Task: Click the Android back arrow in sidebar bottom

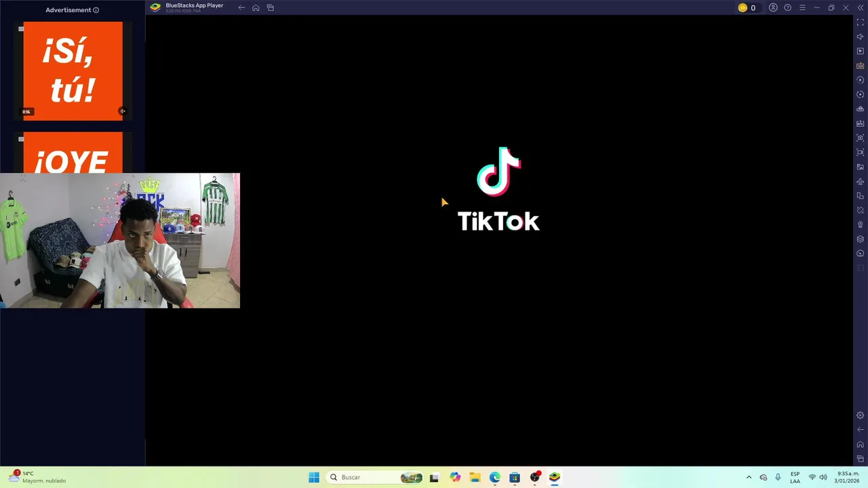Action: pyautogui.click(x=861, y=430)
